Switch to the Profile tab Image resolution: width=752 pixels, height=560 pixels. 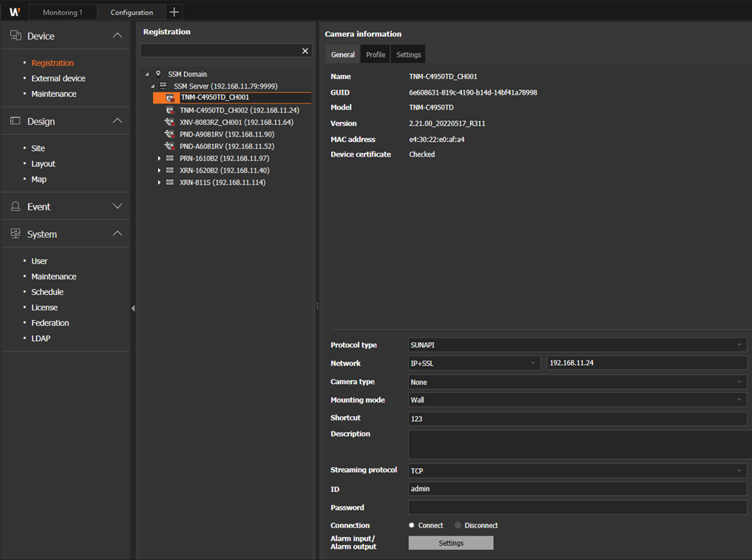(x=376, y=55)
